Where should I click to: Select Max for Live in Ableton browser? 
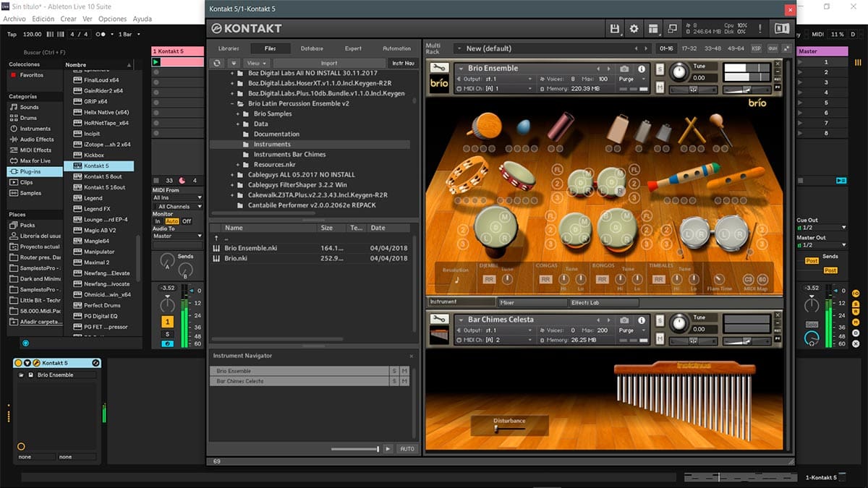coord(35,160)
